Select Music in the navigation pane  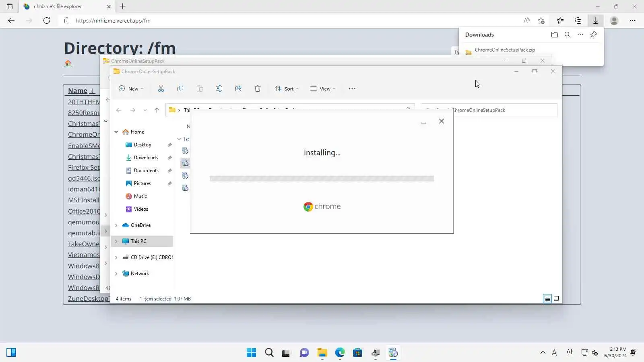(x=140, y=196)
